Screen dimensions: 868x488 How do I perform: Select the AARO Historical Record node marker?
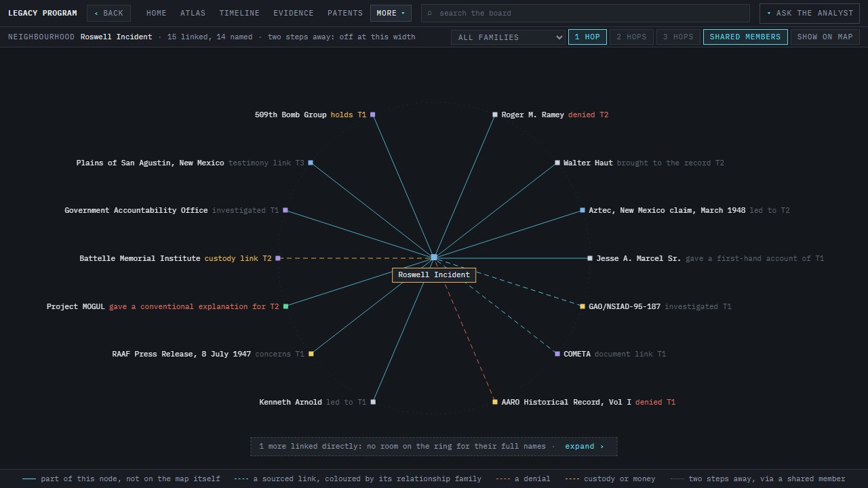[x=495, y=402]
